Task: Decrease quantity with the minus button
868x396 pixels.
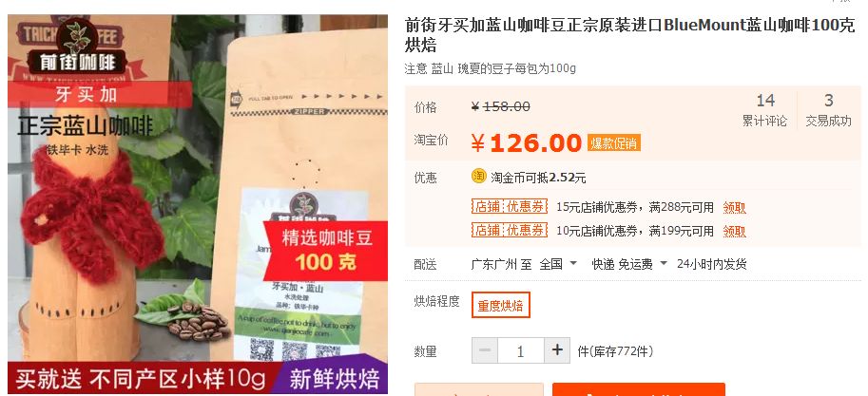Action: 484,350
